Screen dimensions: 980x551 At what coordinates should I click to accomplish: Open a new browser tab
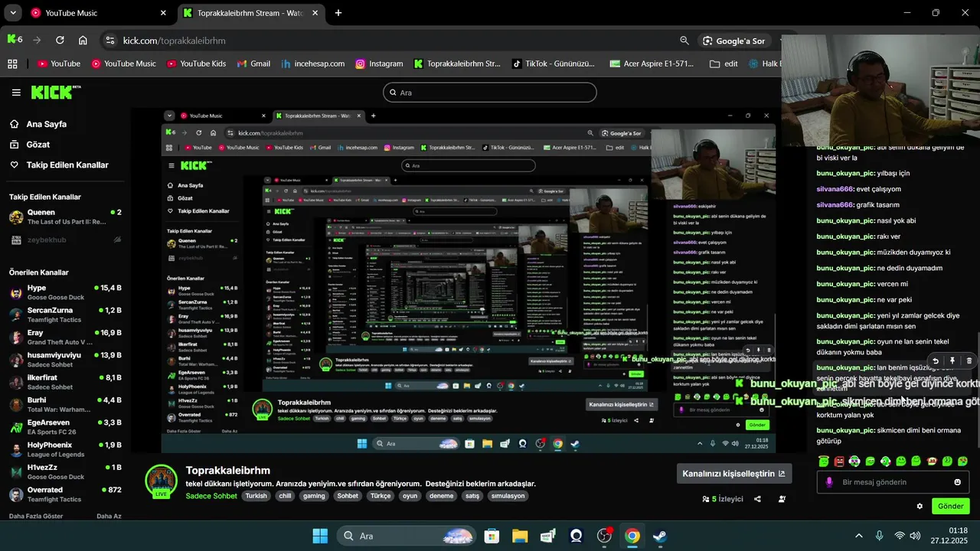coord(338,13)
